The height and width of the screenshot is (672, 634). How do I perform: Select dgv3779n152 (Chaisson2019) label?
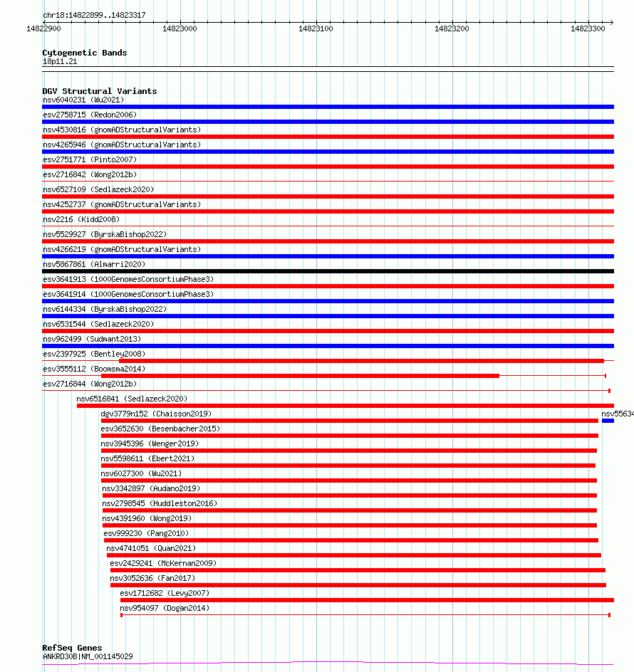click(x=156, y=414)
